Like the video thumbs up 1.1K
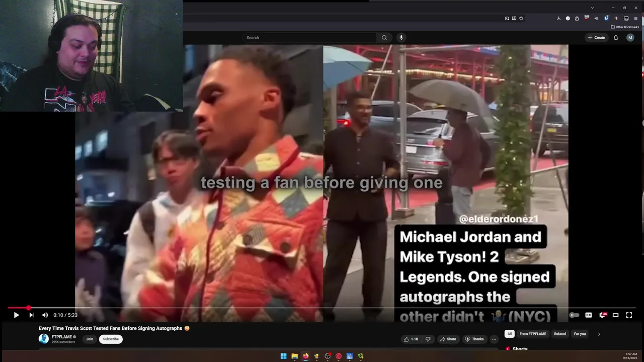 click(x=411, y=339)
